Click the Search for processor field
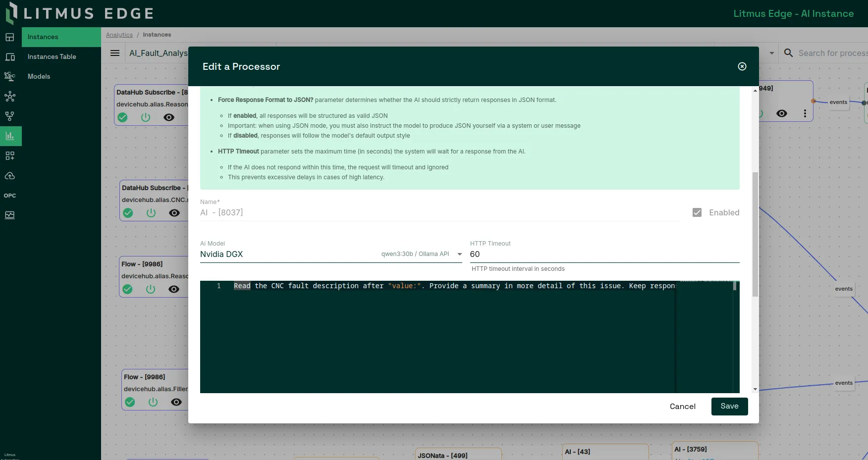 (x=832, y=53)
